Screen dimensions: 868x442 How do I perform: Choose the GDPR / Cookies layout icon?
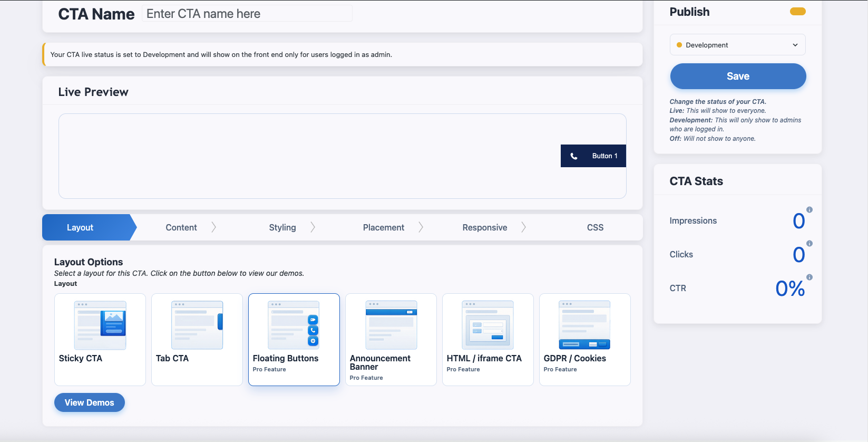[584, 325]
